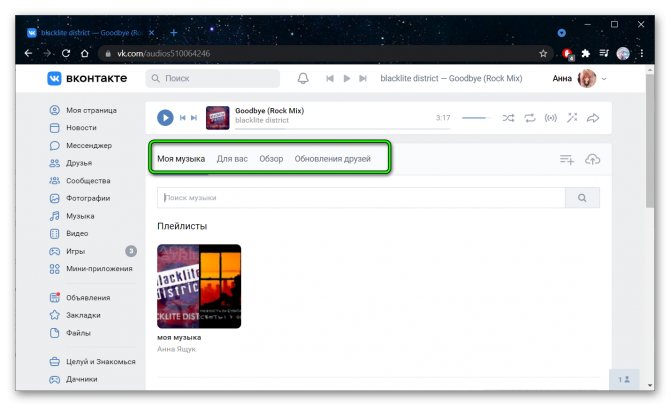Screen dimensions: 670x406
Task: Open Целуй и Знакомься app
Action: coord(92,362)
